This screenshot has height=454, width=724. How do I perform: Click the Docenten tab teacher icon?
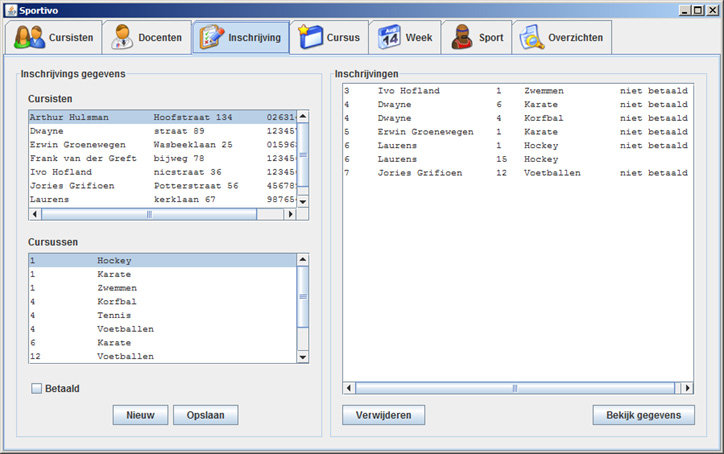[121, 38]
